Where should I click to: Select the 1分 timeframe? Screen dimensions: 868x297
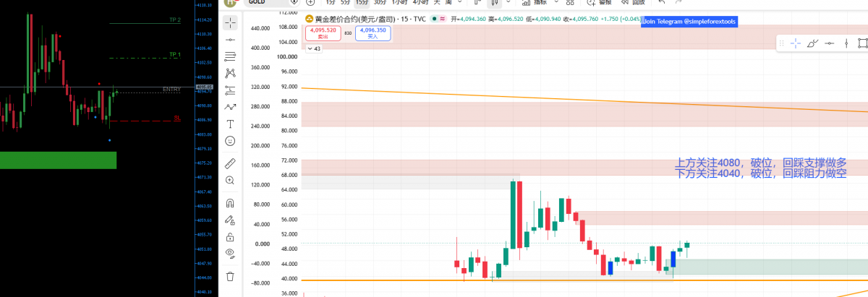[330, 3]
